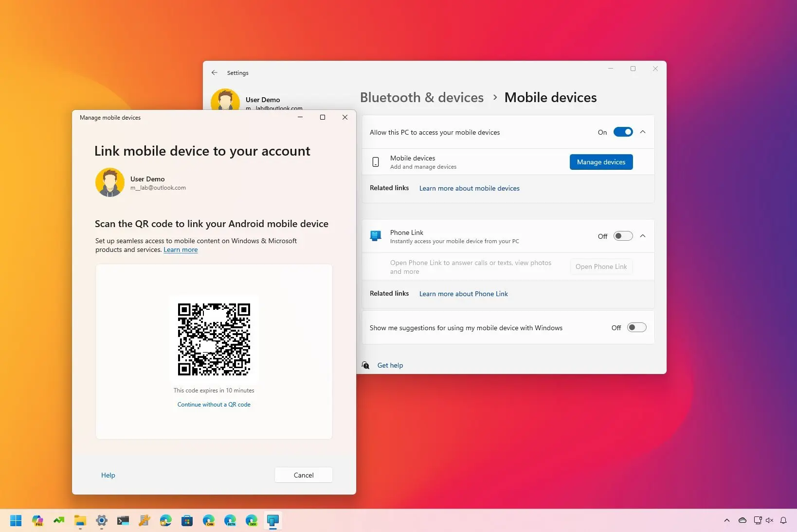Close the Settings window
797x532 pixels.
(655, 69)
